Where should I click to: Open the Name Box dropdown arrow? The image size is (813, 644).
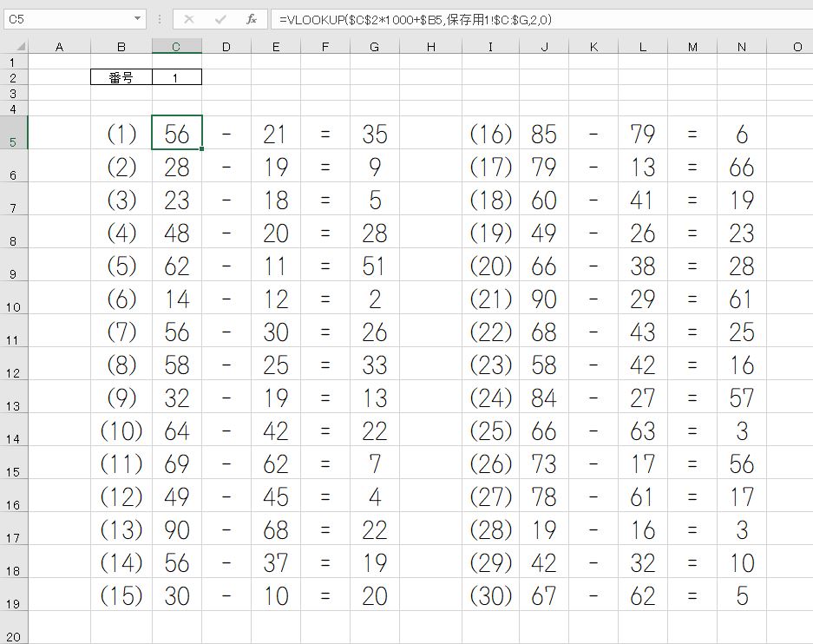click(x=137, y=19)
